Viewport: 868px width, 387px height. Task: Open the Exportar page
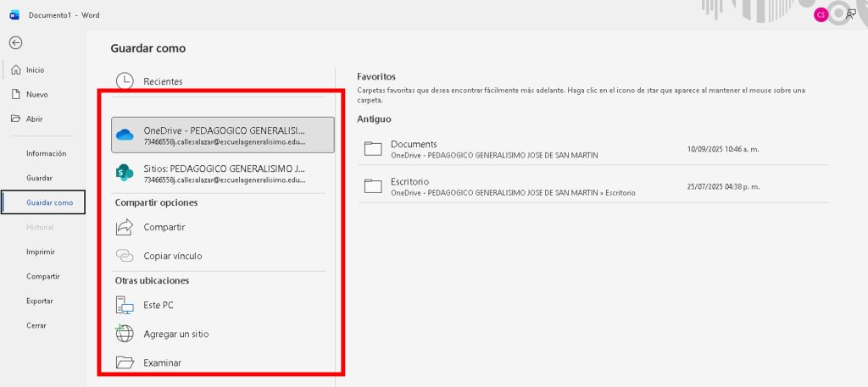(39, 301)
